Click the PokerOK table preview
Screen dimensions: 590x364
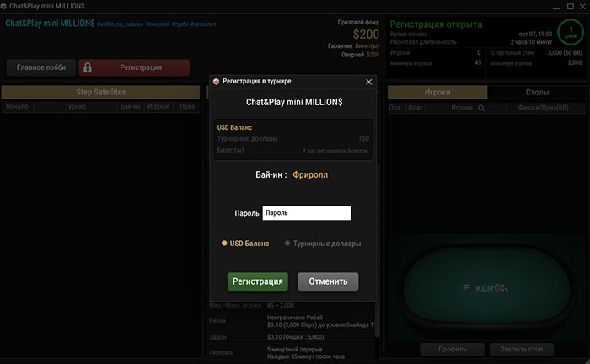485,287
